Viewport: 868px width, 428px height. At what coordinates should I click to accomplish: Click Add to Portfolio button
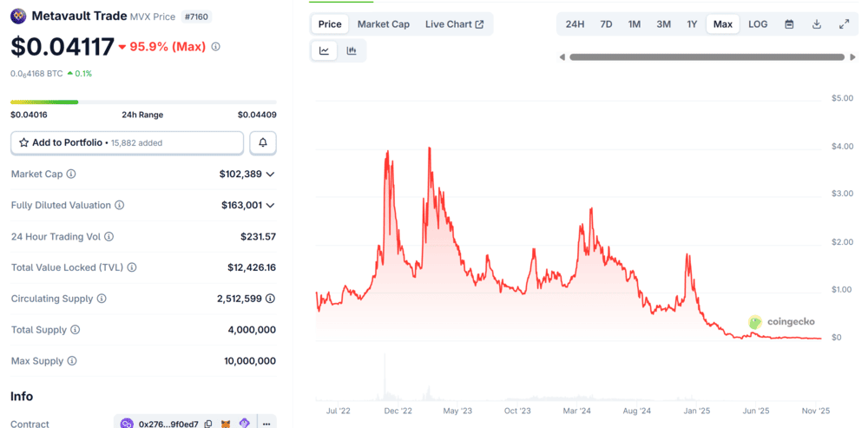[128, 142]
